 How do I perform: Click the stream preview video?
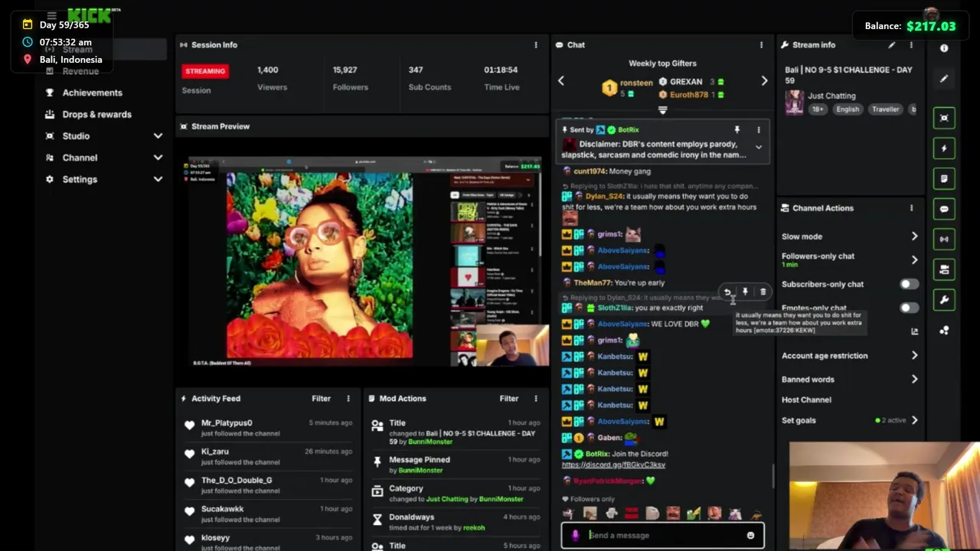tap(368, 262)
